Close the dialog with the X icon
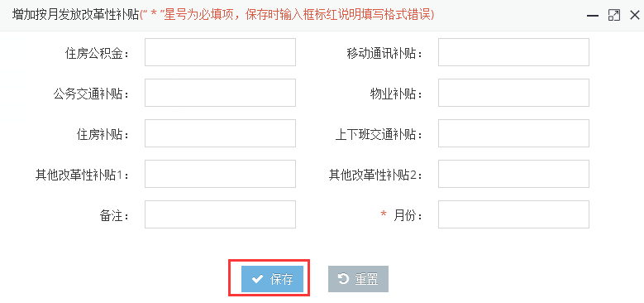Viewport: 644px width, 303px height. click(x=635, y=16)
